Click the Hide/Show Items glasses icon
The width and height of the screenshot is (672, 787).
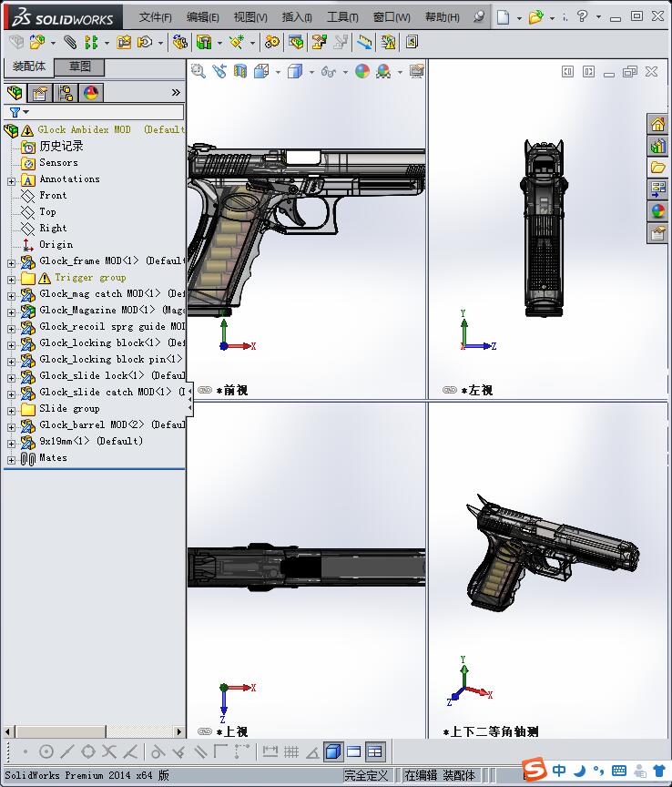pos(329,72)
